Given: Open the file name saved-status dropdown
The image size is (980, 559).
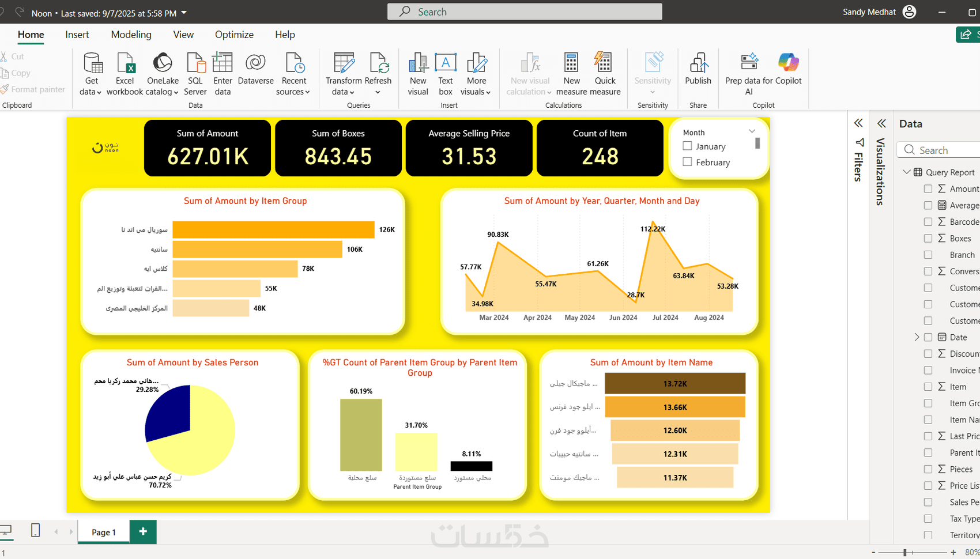Looking at the screenshot, I should [184, 12].
